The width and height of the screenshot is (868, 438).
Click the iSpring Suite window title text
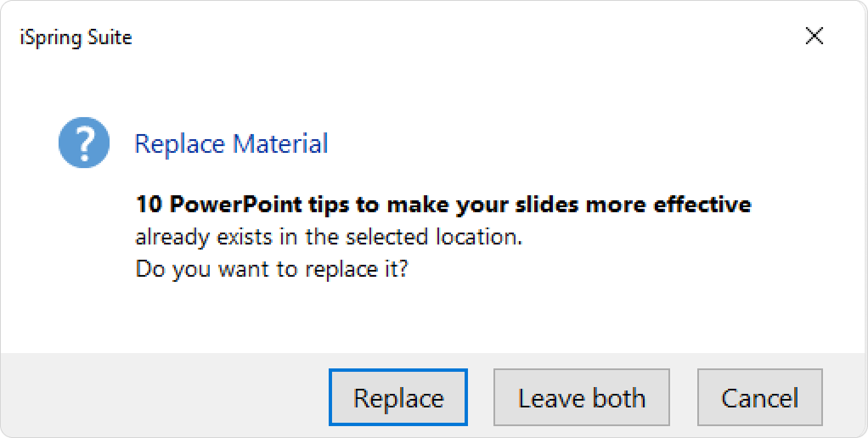coord(76,37)
